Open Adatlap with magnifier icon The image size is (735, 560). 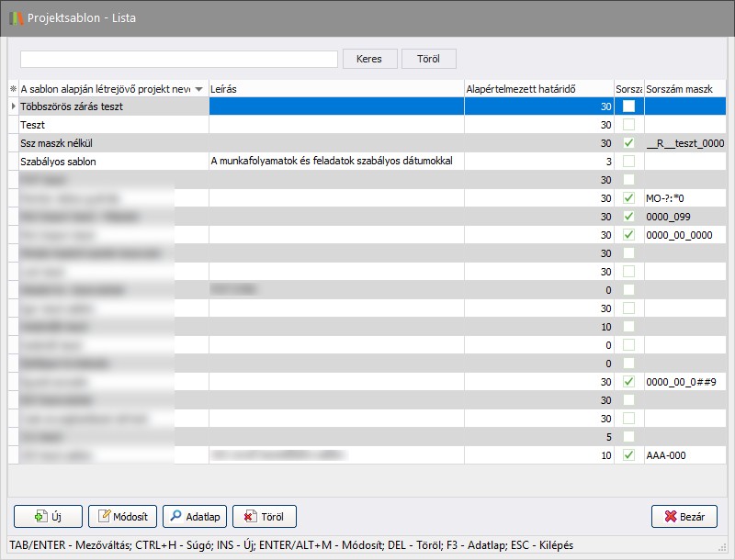(x=195, y=516)
